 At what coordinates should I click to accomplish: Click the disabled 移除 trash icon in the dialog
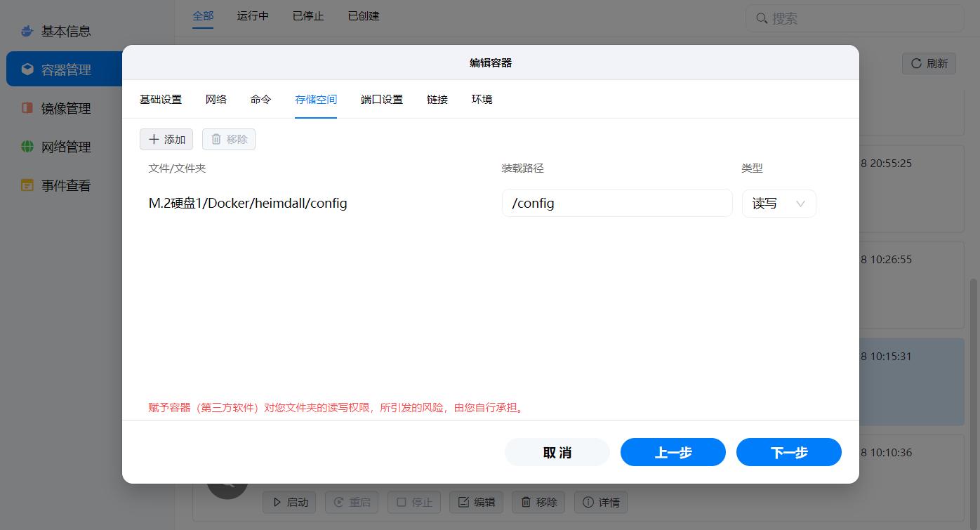pos(218,139)
